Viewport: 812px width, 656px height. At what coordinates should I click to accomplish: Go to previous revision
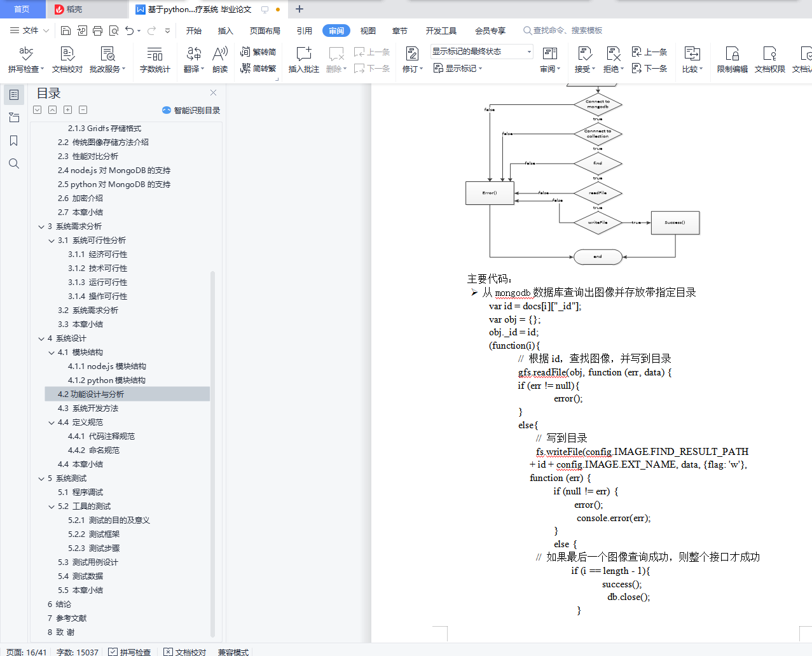(649, 52)
